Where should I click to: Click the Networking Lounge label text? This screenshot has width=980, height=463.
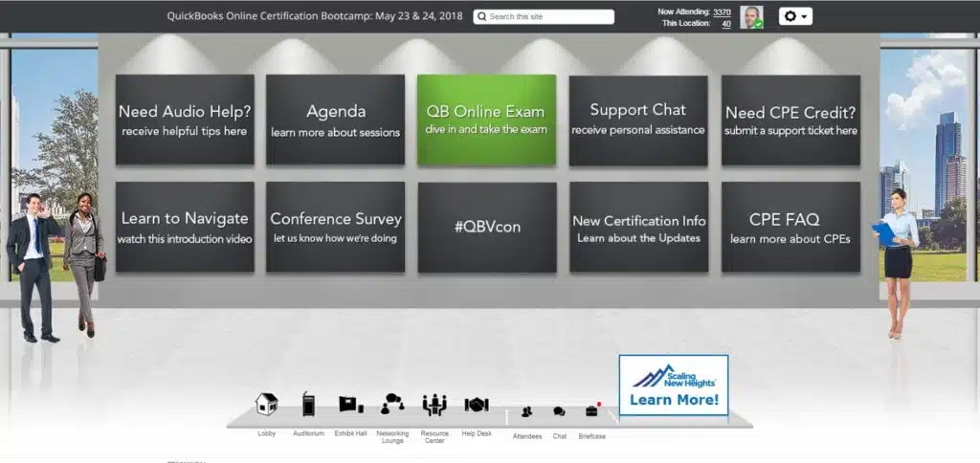(x=392, y=437)
